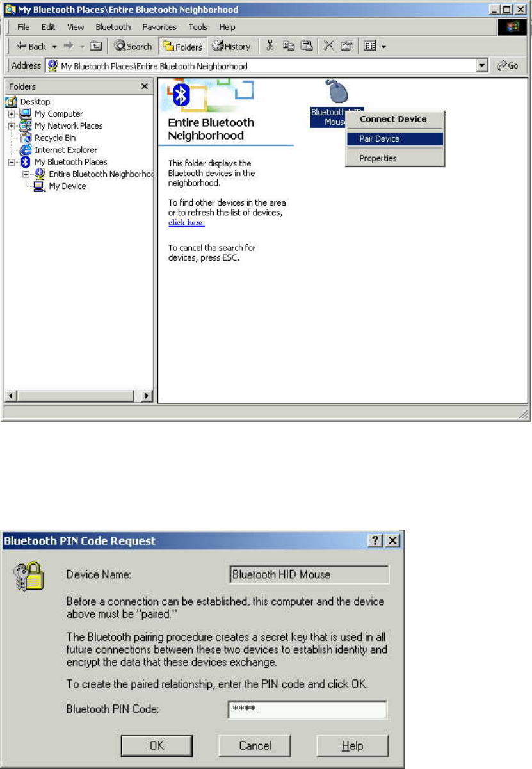Viewport: 532px width, 769px height.
Task: Click the Bluetooth logo folder graphic
Action: 183,95
